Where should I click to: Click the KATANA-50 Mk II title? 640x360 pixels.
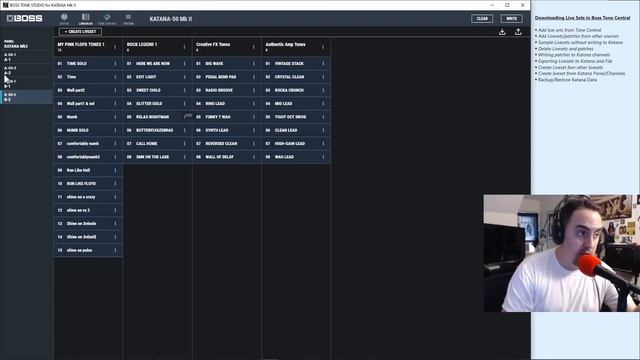pos(171,19)
